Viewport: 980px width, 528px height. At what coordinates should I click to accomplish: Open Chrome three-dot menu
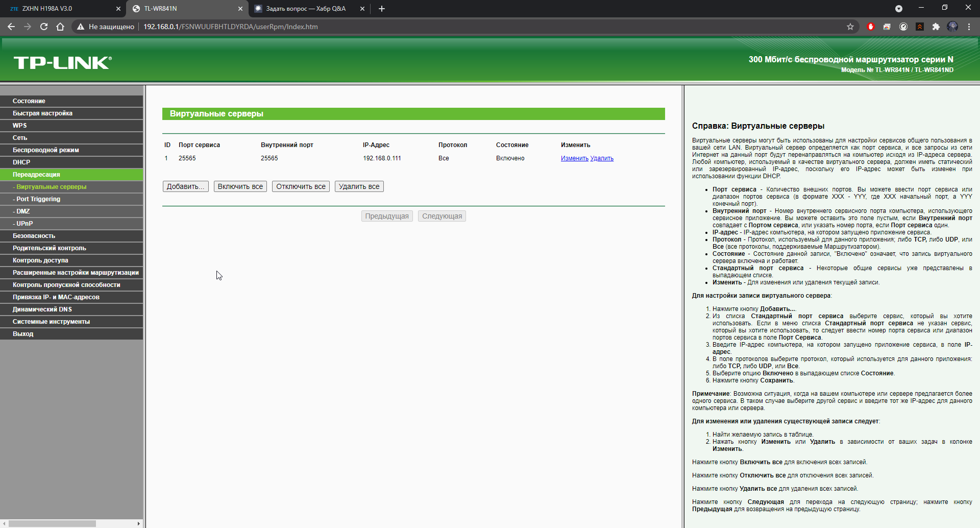click(x=969, y=27)
